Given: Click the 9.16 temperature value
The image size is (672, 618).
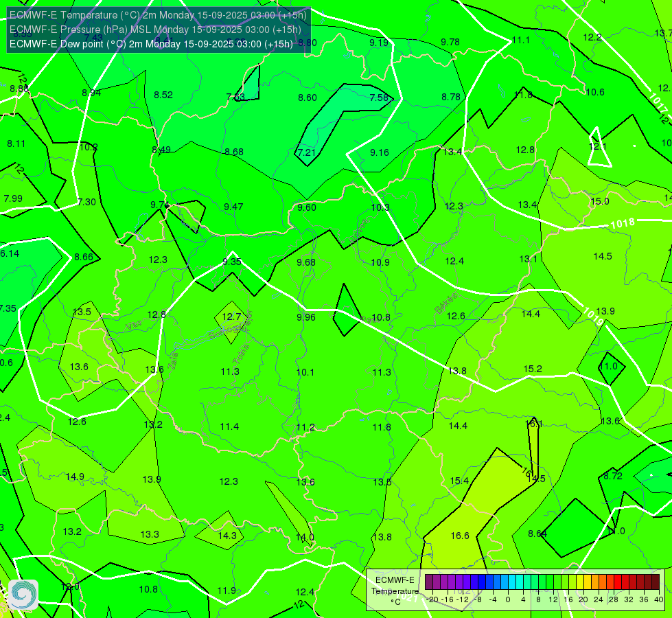Looking at the screenshot, I should (x=380, y=152).
